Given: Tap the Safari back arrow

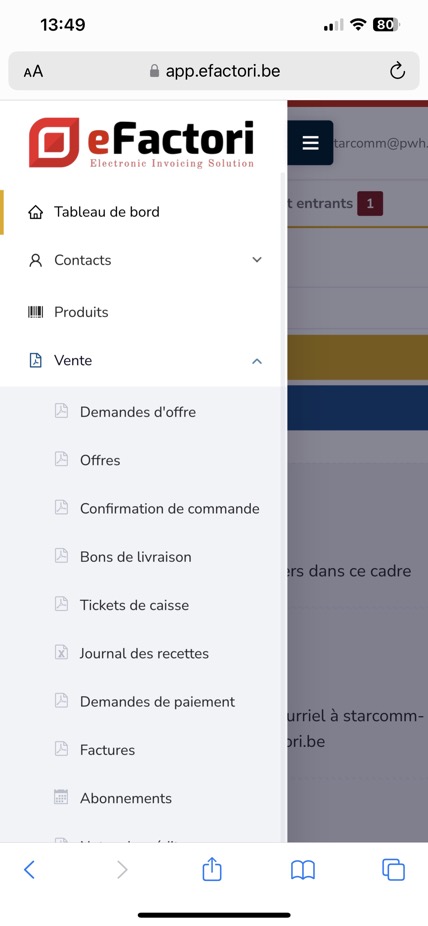Looking at the screenshot, I should pos(29,870).
